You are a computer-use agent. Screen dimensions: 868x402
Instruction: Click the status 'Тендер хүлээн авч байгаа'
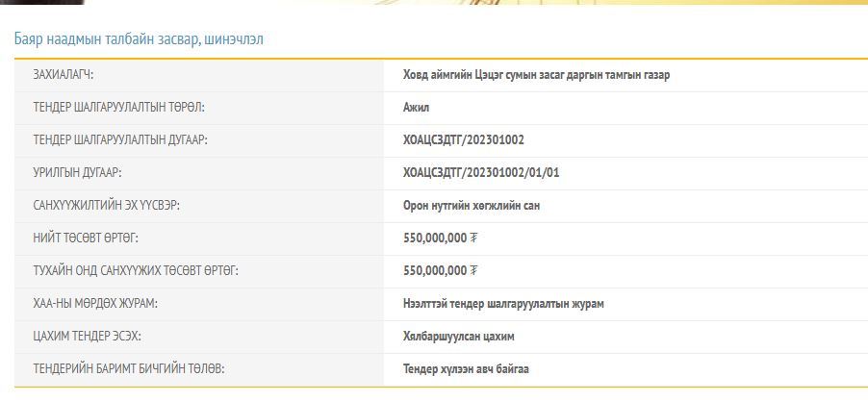(x=466, y=369)
